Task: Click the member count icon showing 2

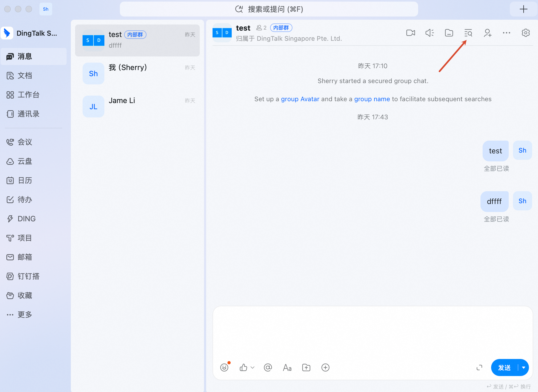Action: pos(261,28)
